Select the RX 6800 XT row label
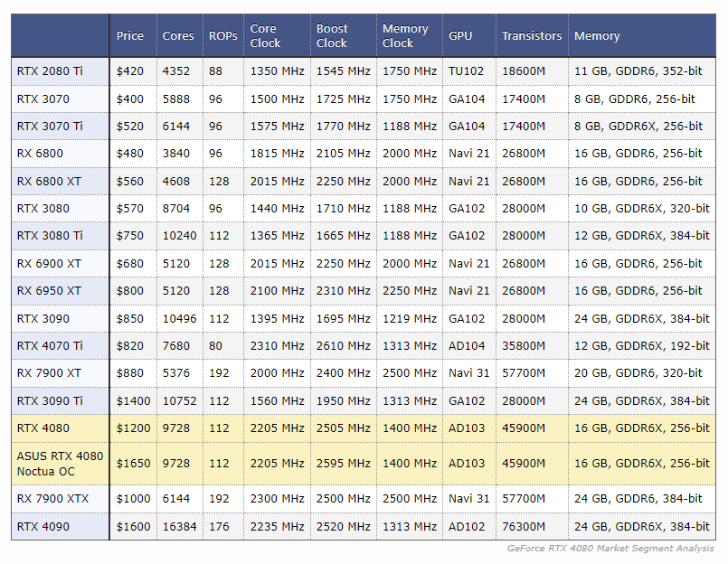Image resolution: width=728 pixels, height=564 pixels. [49, 182]
